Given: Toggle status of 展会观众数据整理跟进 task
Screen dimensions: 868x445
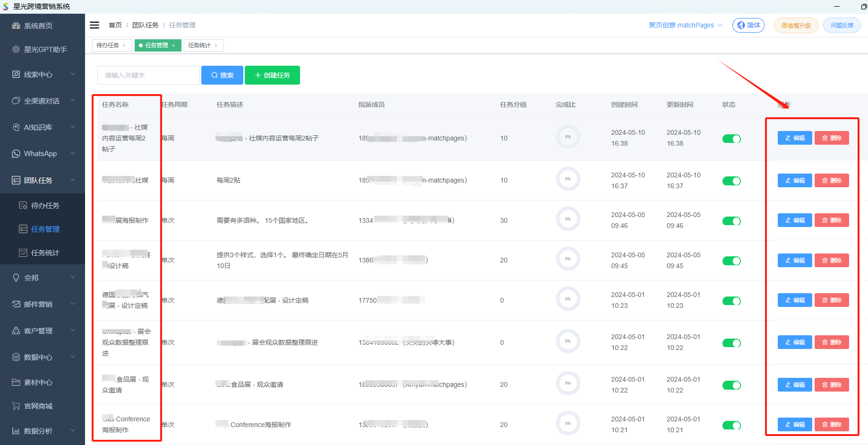Looking at the screenshot, I should [731, 343].
